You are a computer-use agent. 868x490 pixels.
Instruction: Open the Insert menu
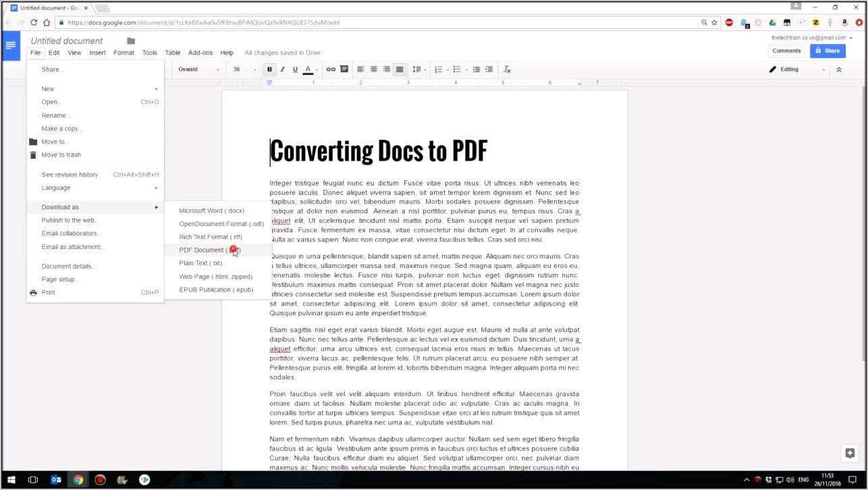click(98, 53)
